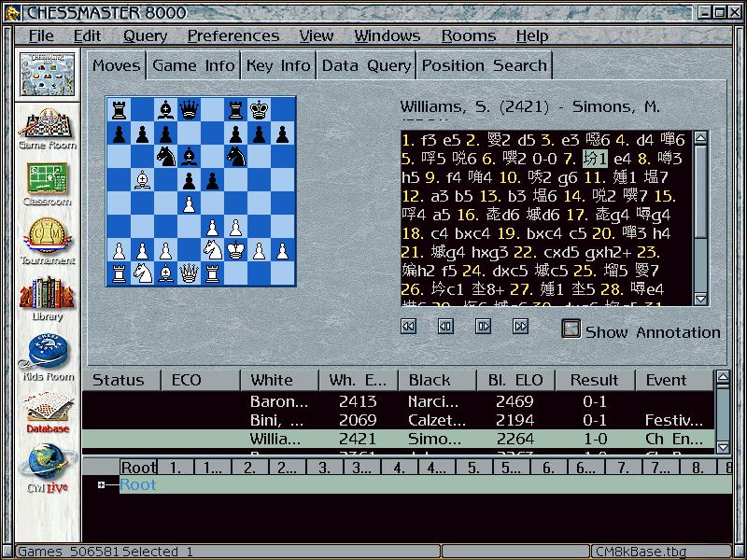Screen dimensions: 747x560
Task: Sort games by Result column header
Action: [595, 380]
